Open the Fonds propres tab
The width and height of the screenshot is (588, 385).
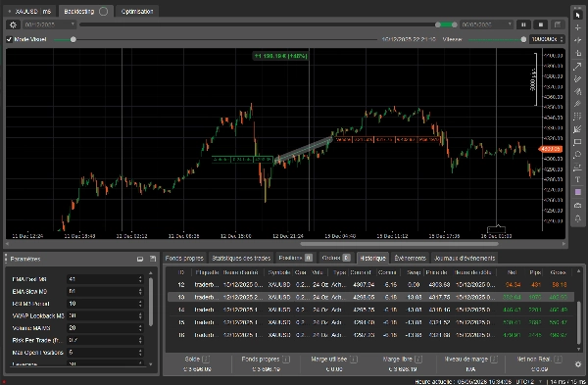tap(184, 258)
